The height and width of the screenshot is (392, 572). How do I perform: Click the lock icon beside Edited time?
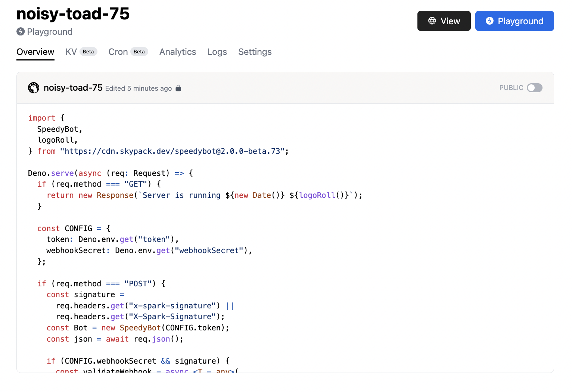tap(178, 88)
